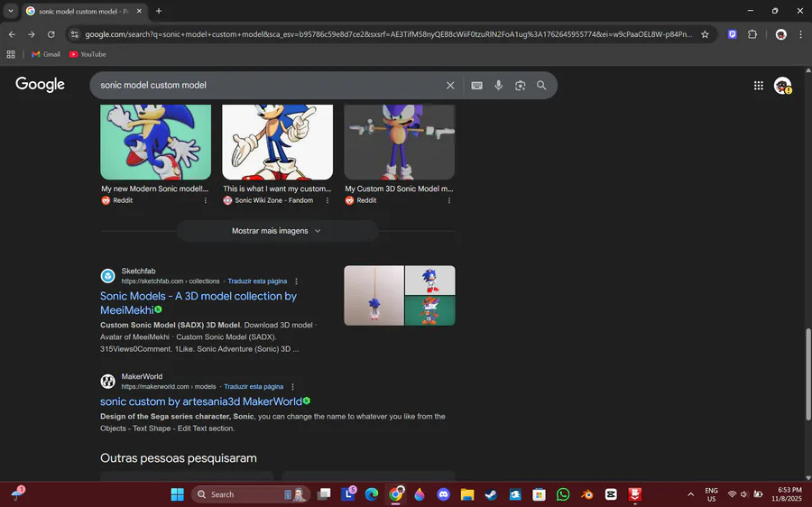The height and width of the screenshot is (507, 812).
Task: Open options for Sonic Wiki Zone image
Action: coord(328,200)
